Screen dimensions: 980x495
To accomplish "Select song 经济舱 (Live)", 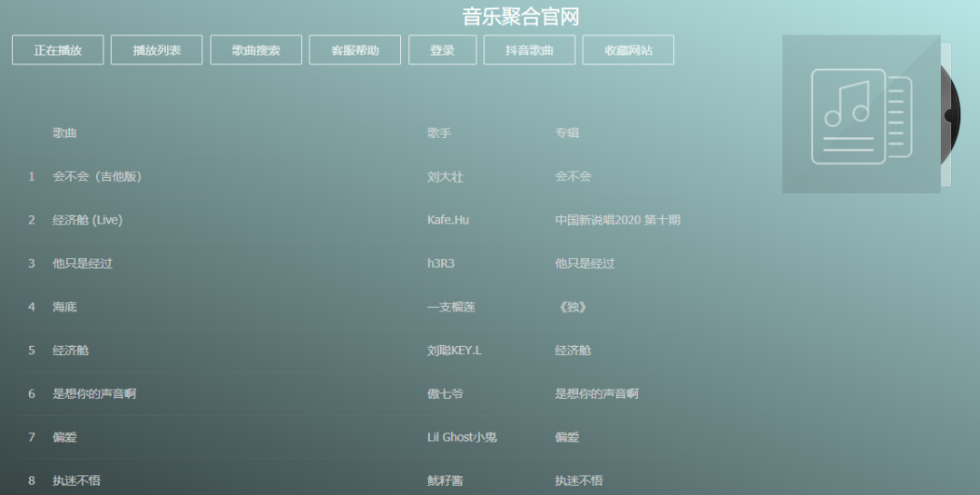I will [x=87, y=221].
